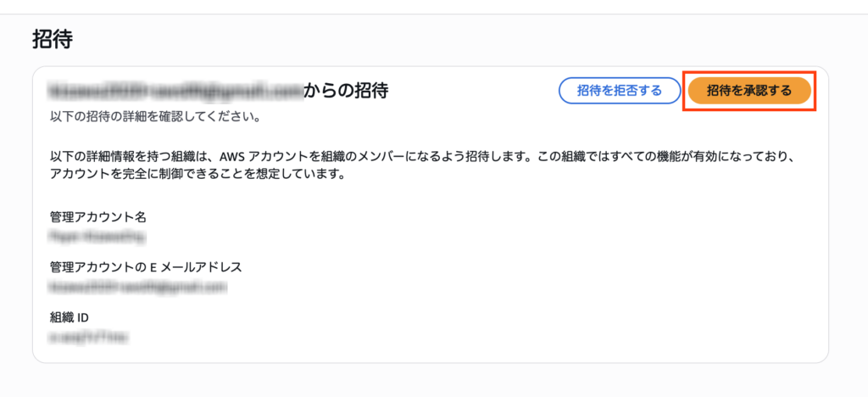
Task: Click the blurred sender email in invitation title
Action: tap(175, 90)
